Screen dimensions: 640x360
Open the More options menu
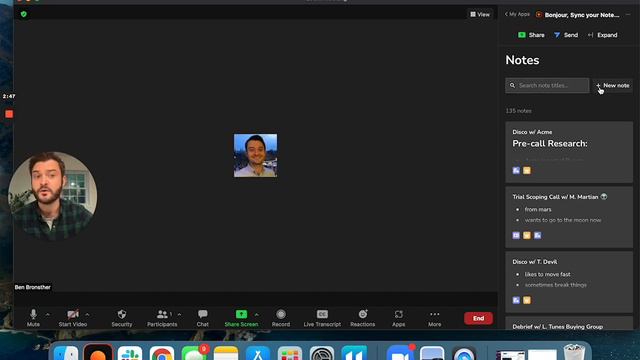tap(434, 318)
